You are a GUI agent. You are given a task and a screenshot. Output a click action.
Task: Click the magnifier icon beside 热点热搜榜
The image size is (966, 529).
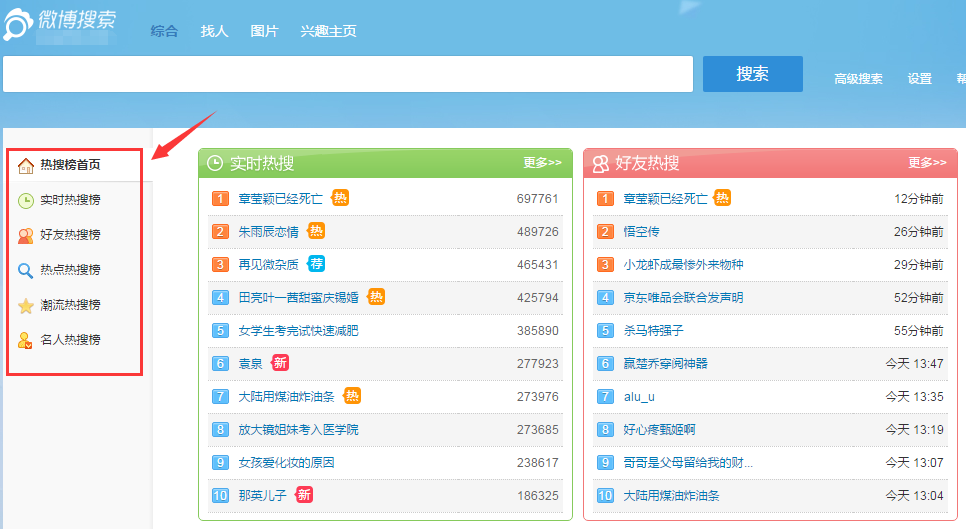point(26,271)
